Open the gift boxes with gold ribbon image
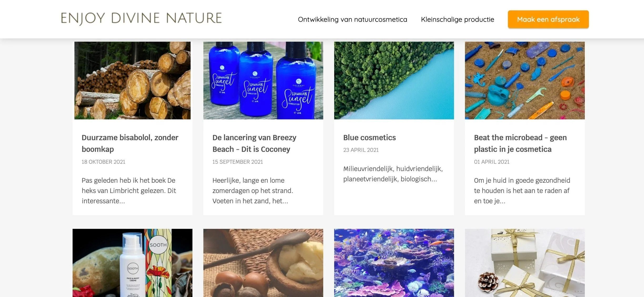Viewport: 644px width, 297px height. (525, 263)
